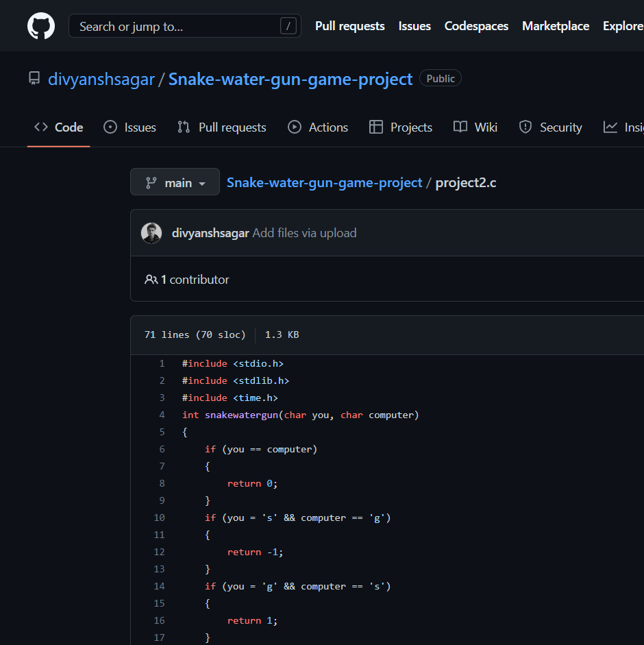Click the 1.3 KB file size
The image size is (644, 645).
282,335
